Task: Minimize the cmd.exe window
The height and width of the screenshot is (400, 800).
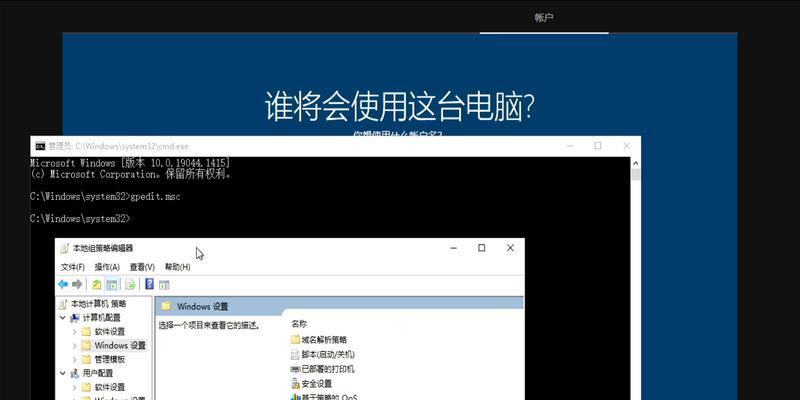Action: coord(569,146)
